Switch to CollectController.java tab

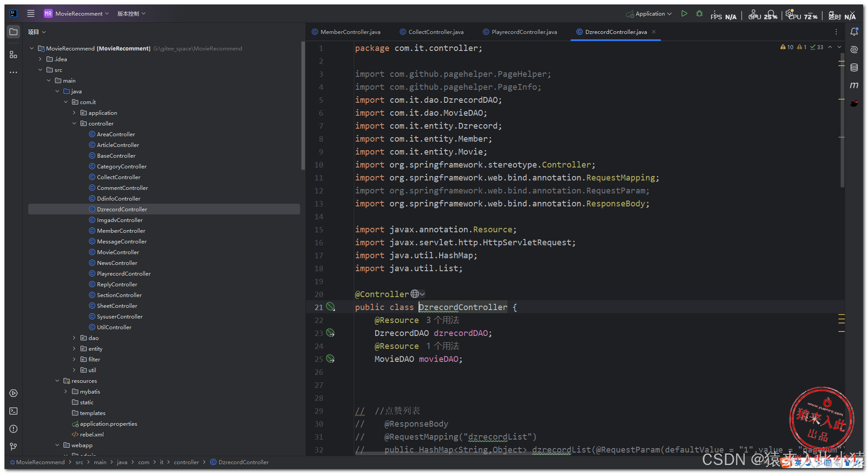pyautogui.click(x=432, y=32)
